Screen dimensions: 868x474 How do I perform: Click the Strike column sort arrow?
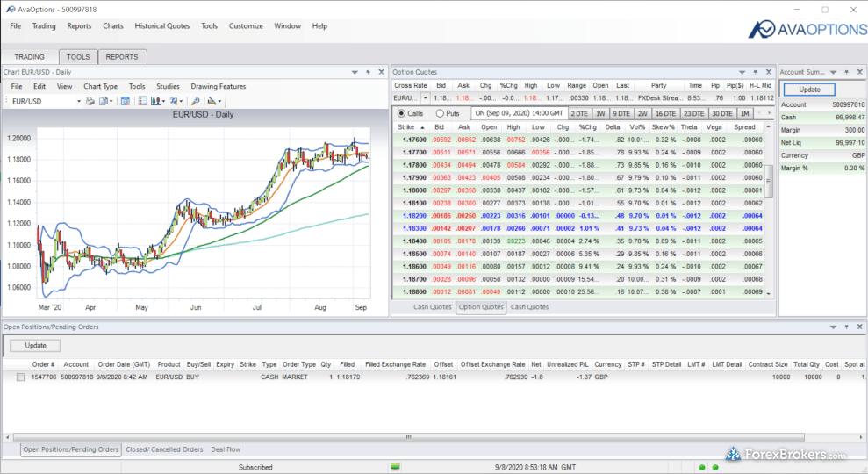422,127
